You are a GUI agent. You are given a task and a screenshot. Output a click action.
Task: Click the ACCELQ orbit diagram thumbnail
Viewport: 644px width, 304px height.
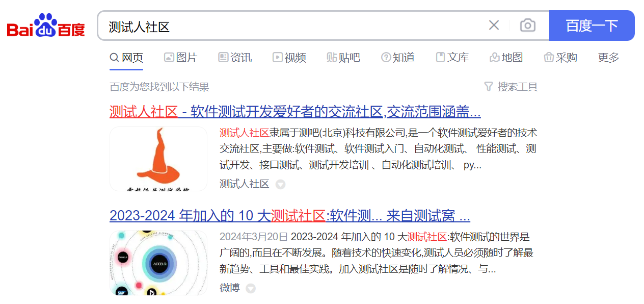pyautogui.click(x=158, y=263)
